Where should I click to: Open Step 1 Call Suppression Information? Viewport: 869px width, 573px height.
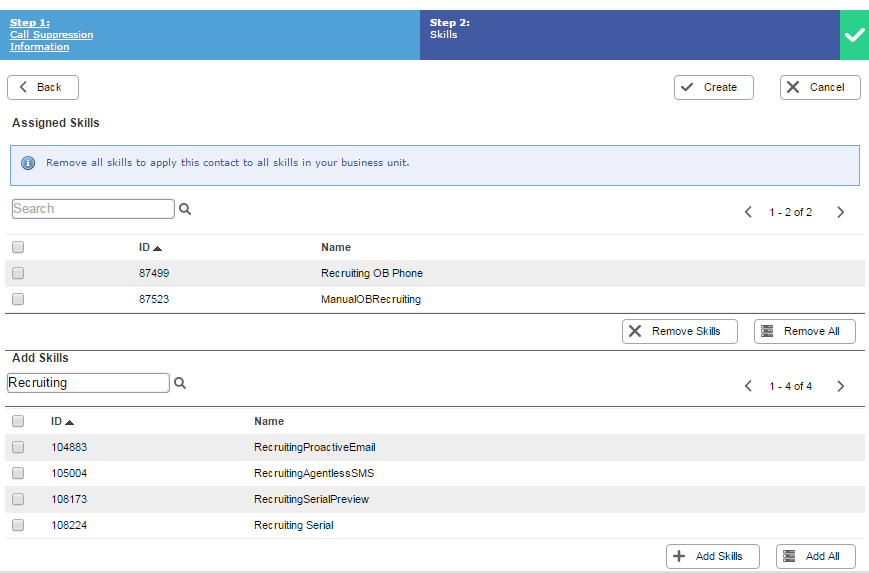pos(51,35)
